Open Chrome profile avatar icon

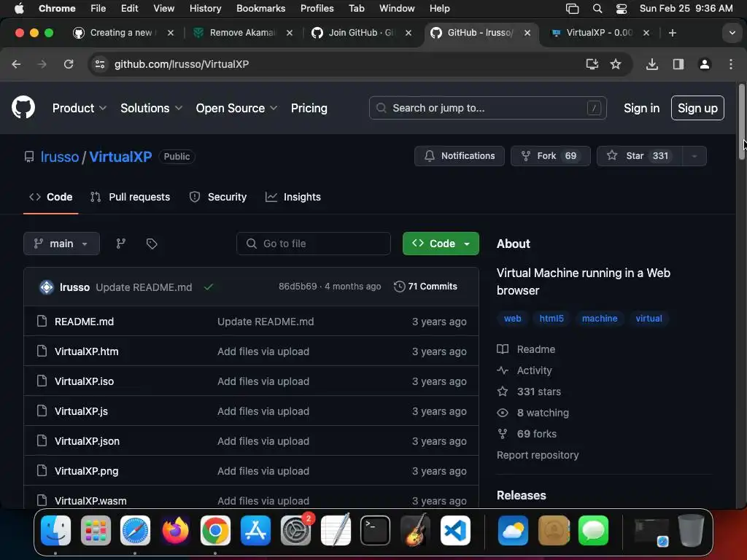coord(705,64)
